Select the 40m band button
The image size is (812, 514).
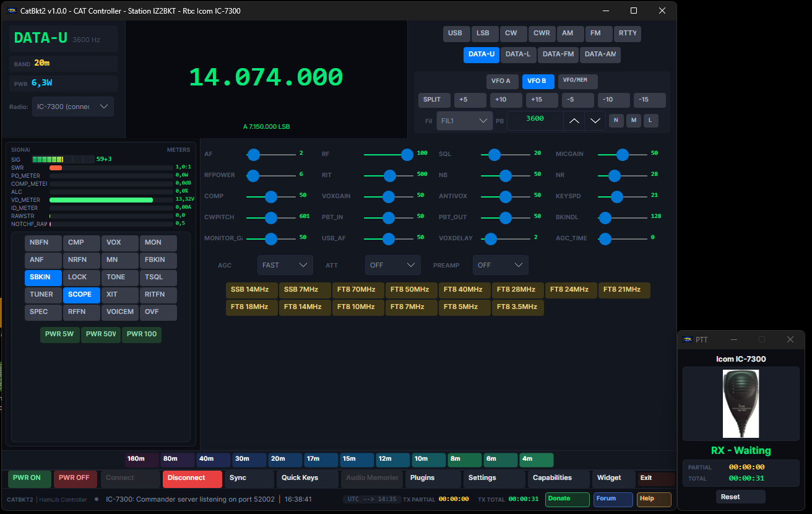[214, 460]
